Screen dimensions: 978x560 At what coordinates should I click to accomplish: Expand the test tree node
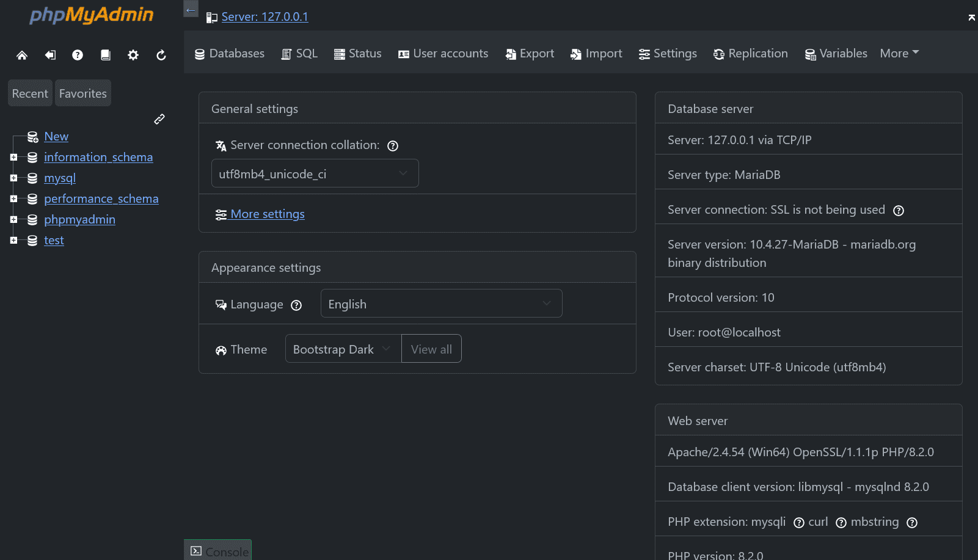[x=13, y=241]
